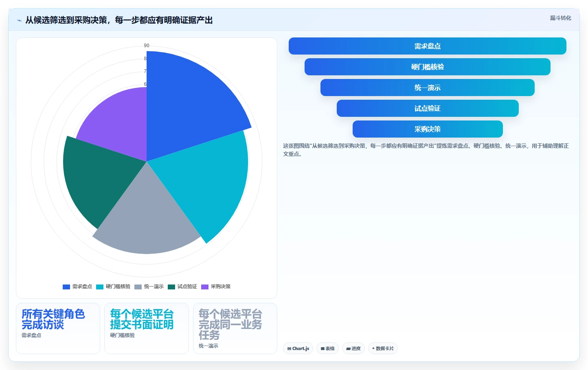The image size is (588, 370).
Task: Click the 硬门槛核验 legend label
Action: [118, 287]
